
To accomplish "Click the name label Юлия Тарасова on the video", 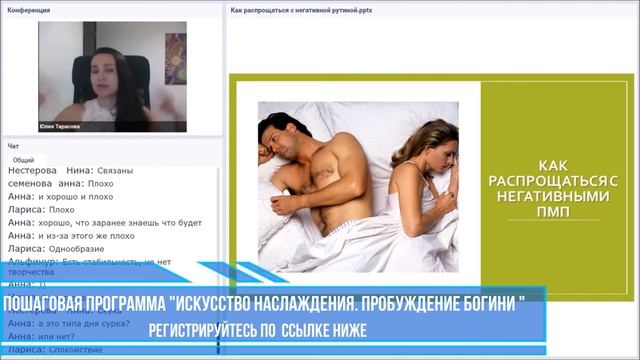I will (x=60, y=127).
